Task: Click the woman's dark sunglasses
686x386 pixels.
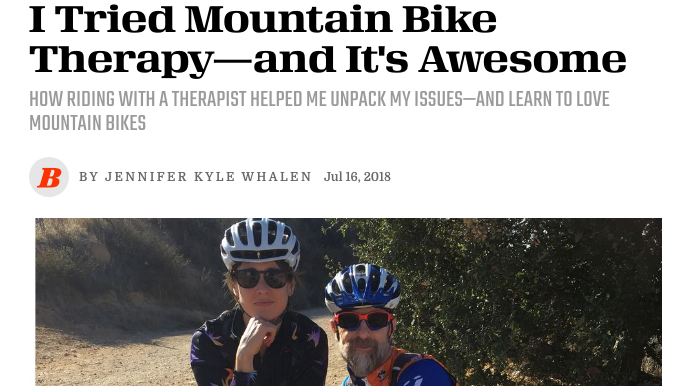Action: [x=261, y=278]
